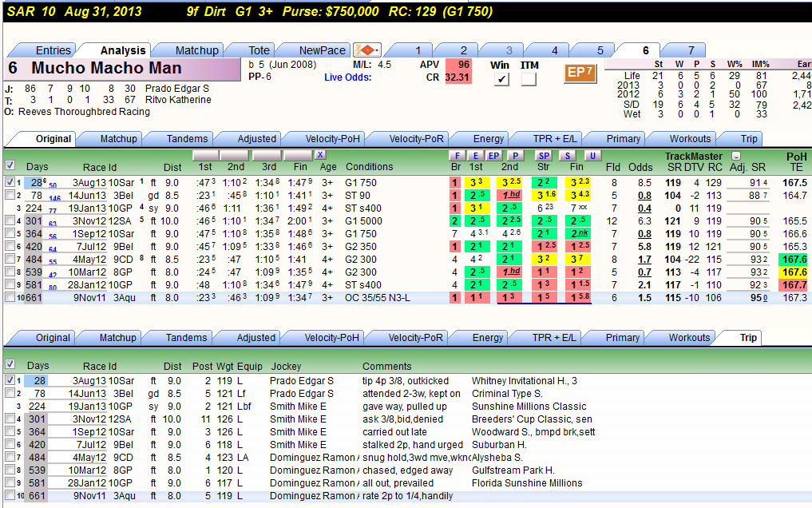Check the 3Nov12 12SA row checkbox in Trip grid
This screenshot has width=812, height=508.
[10, 419]
